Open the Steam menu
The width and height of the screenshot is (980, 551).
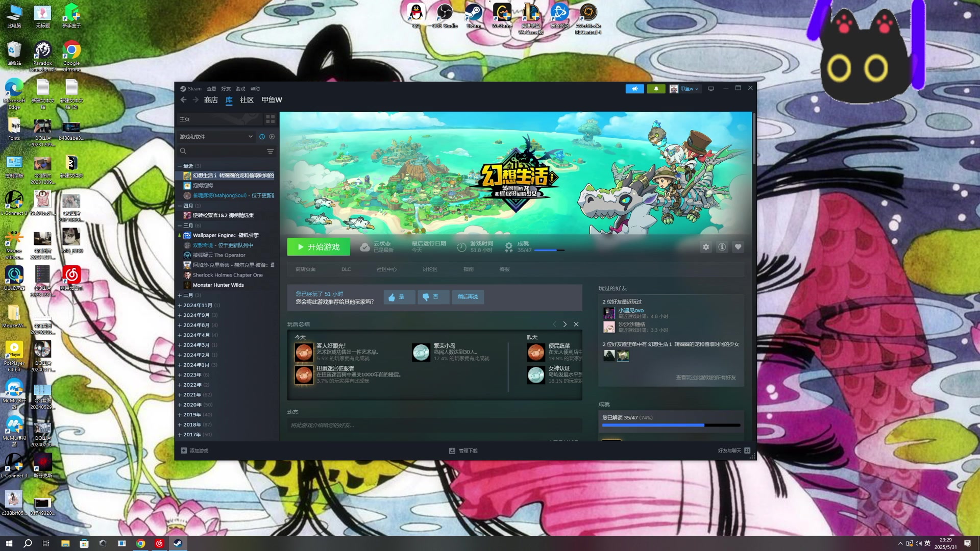[191, 89]
